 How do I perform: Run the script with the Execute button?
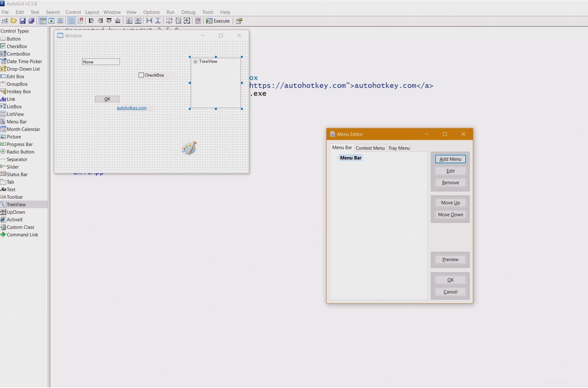pyautogui.click(x=218, y=21)
